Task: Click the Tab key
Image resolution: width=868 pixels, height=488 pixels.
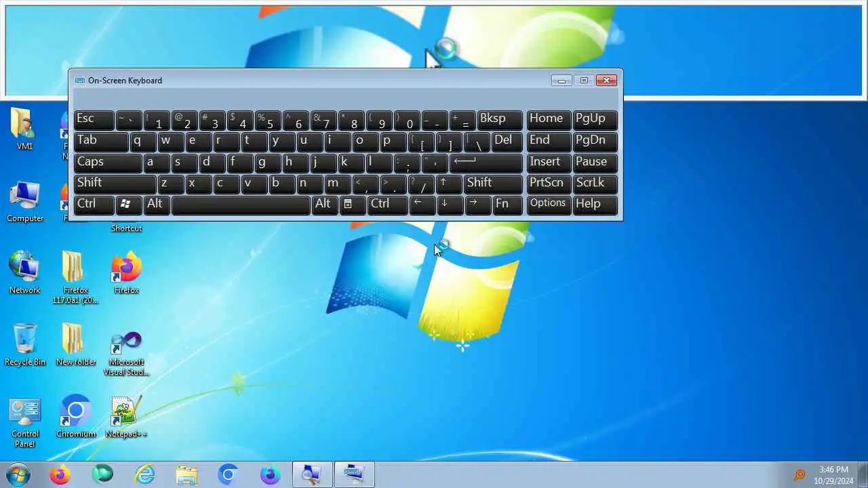Action: coord(101,141)
